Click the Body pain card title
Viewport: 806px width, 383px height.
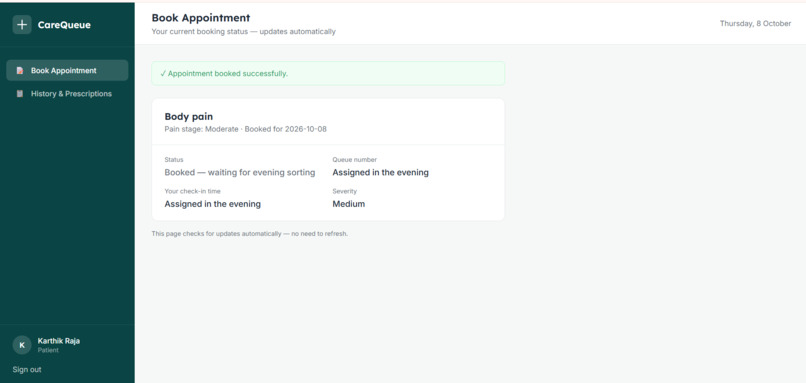pos(189,117)
